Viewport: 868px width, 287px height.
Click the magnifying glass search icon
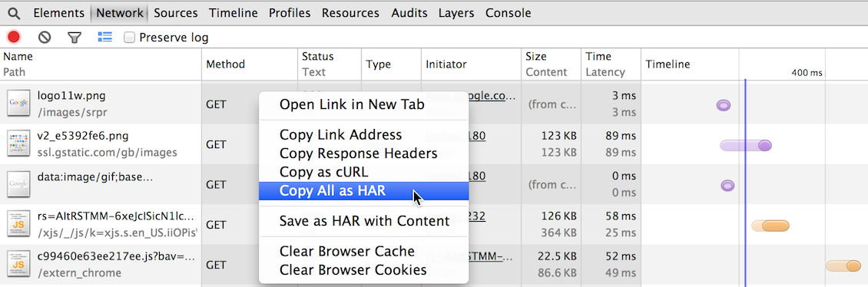pyautogui.click(x=15, y=13)
